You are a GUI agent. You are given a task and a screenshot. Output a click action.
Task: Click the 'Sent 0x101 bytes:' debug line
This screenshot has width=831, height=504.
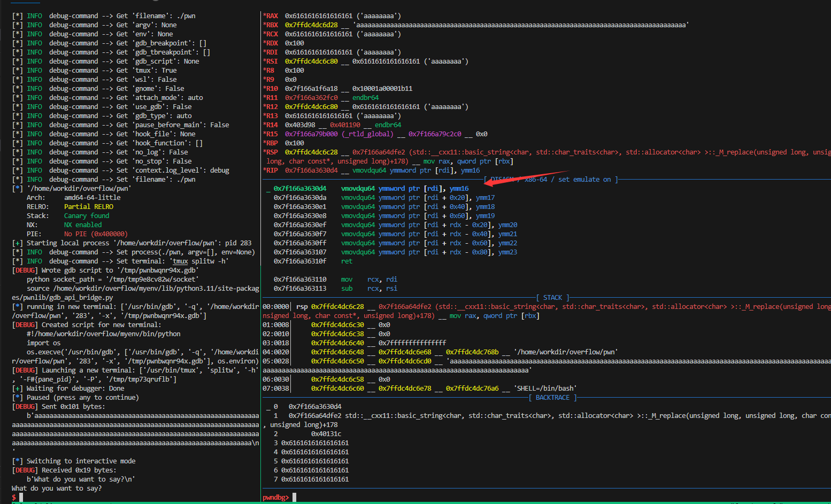pyautogui.click(x=58, y=407)
